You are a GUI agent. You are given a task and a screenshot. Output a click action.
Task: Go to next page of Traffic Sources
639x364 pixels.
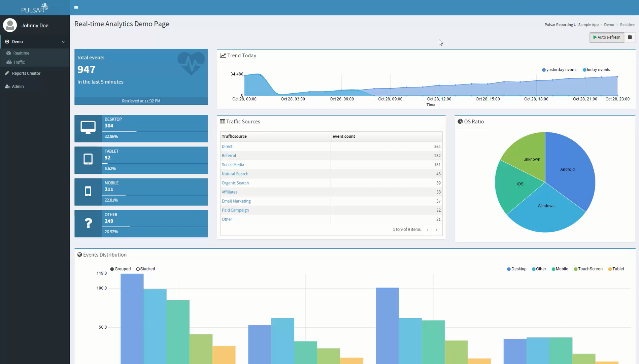pyautogui.click(x=436, y=230)
